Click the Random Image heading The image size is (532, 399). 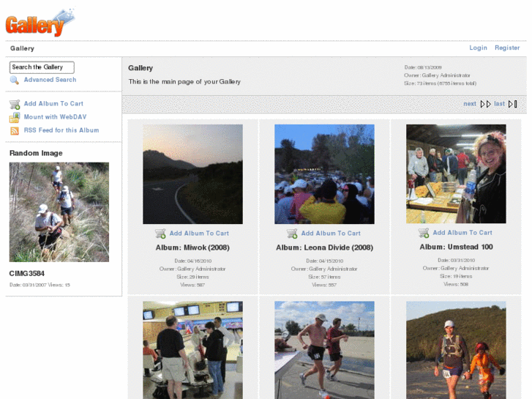click(x=36, y=153)
